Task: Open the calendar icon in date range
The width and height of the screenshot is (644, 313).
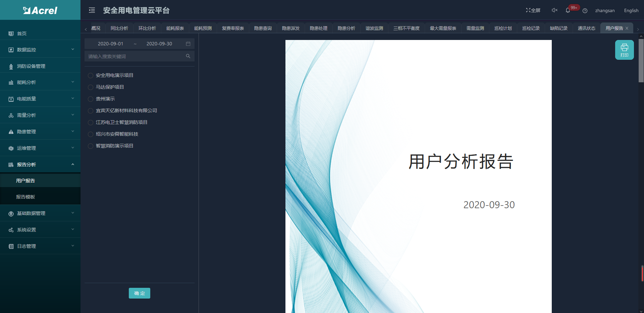Action: tap(188, 44)
